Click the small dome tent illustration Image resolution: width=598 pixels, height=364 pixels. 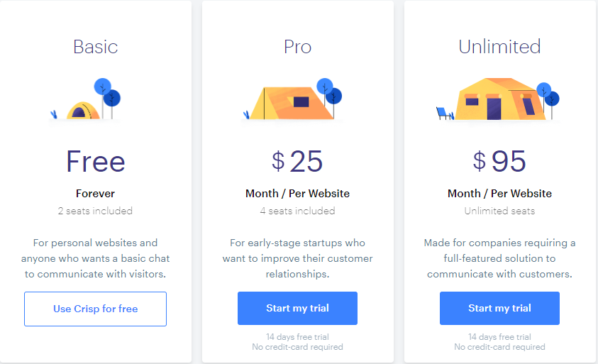click(x=83, y=110)
